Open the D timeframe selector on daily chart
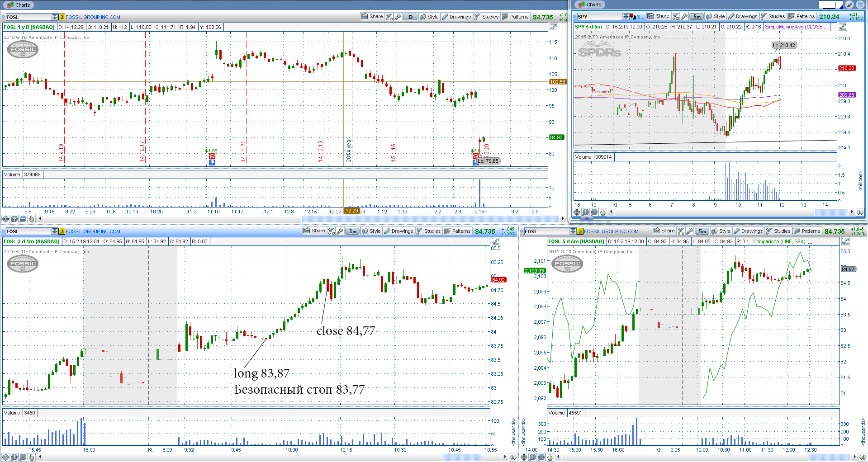The width and height of the screenshot is (868, 462). (x=410, y=17)
